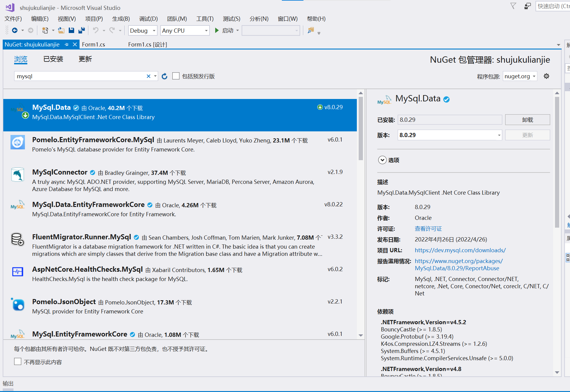
Task: Click the find in files toolbar icon
Action: point(311,30)
